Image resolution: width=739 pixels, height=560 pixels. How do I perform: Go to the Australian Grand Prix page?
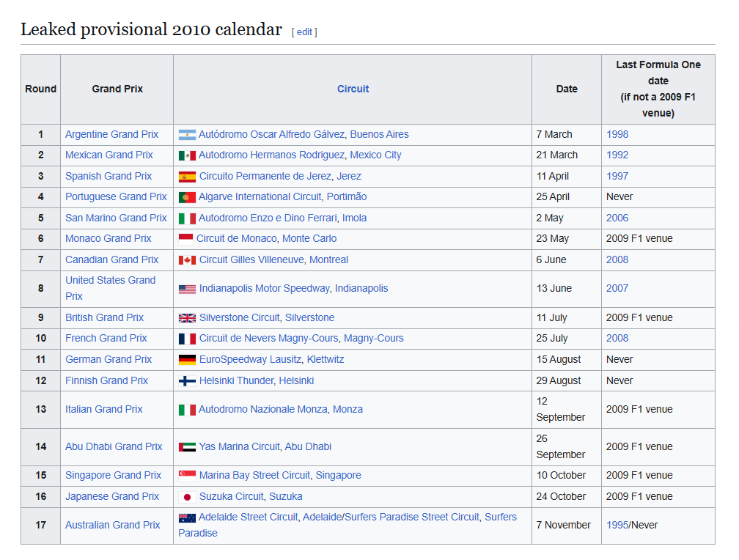click(113, 525)
